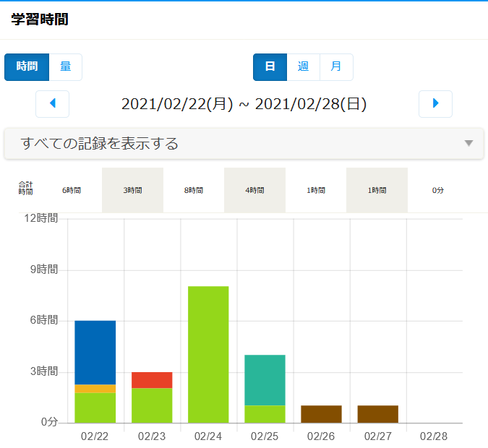
Task: Click the light green segment on 02/25
Action: click(265, 414)
